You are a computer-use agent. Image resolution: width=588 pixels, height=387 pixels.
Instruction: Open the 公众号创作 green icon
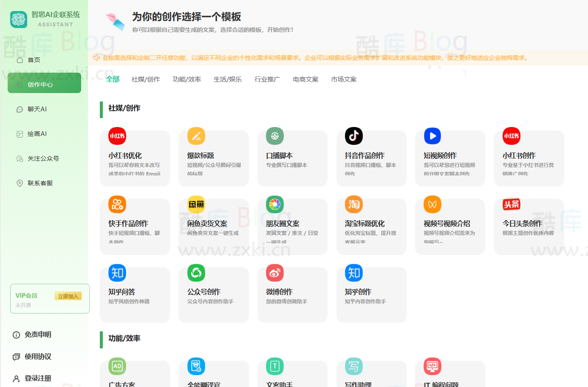[x=196, y=273]
